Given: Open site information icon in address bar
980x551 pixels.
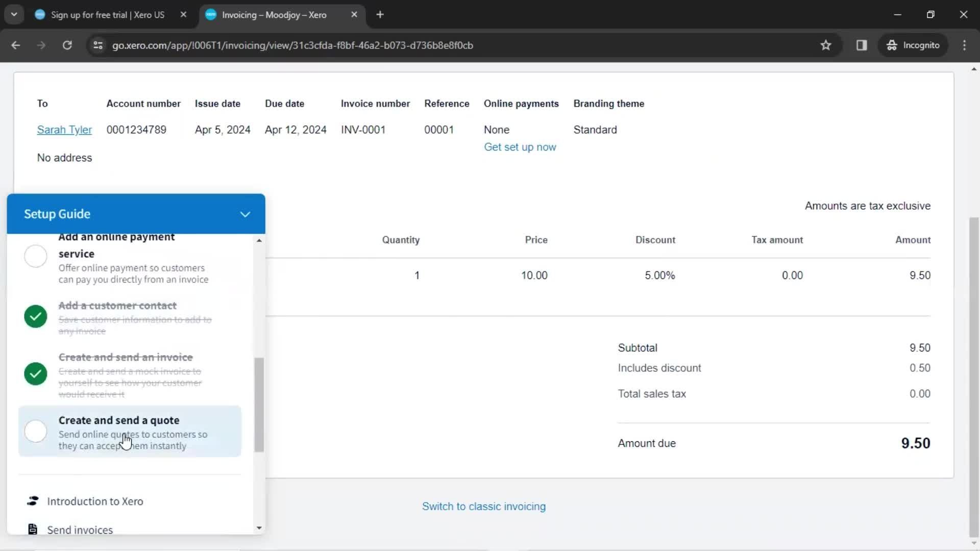Looking at the screenshot, I should pyautogui.click(x=98, y=45).
